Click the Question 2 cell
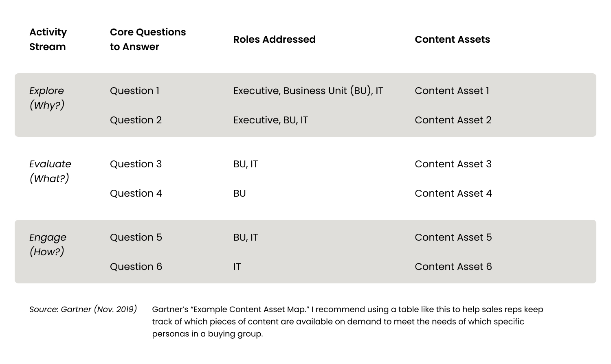The height and width of the screenshot is (364, 611). (136, 120)
